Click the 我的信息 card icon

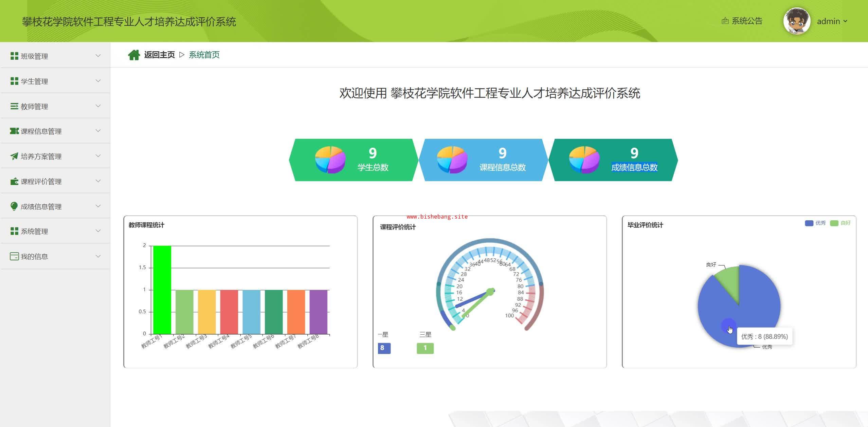[14, 256]
